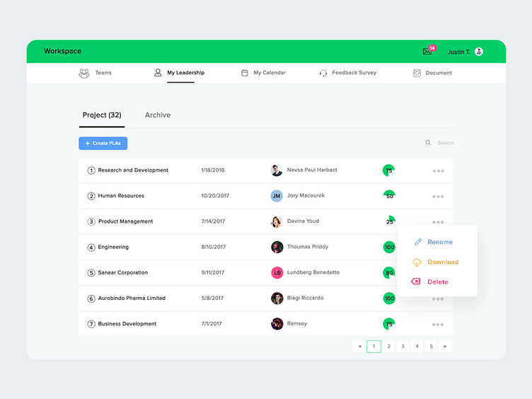The height and width of the screenshot is (399, 532).
Task: Go to page 4
Action: tap(417, 347)
